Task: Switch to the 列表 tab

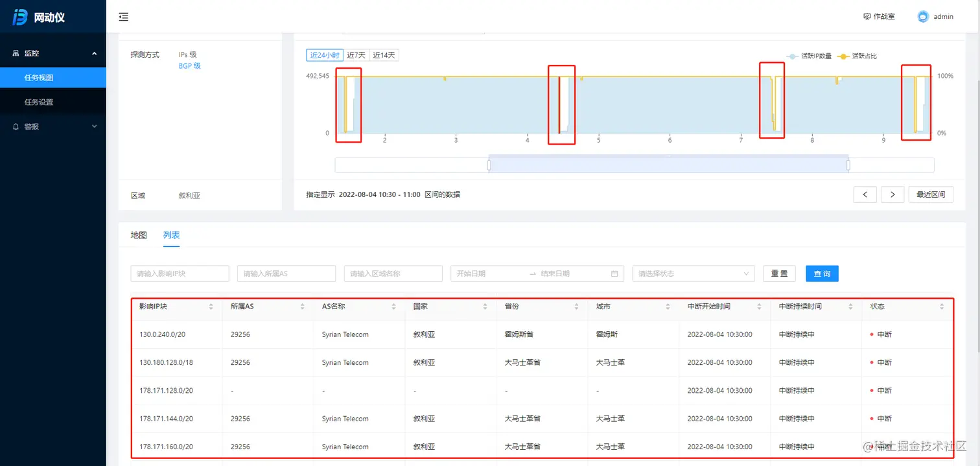Action: pyautogui.click(x=171, y=235)
